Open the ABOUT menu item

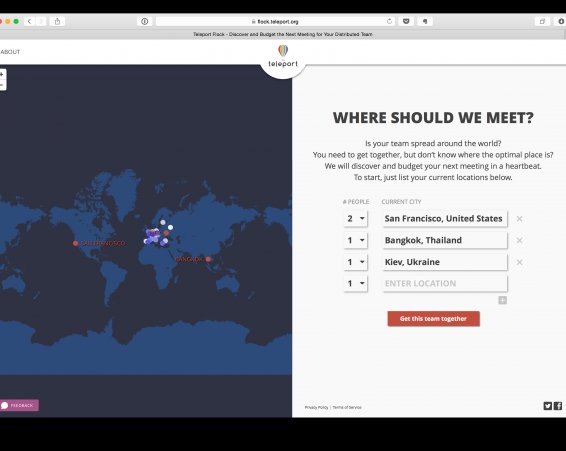click(10, 52)
